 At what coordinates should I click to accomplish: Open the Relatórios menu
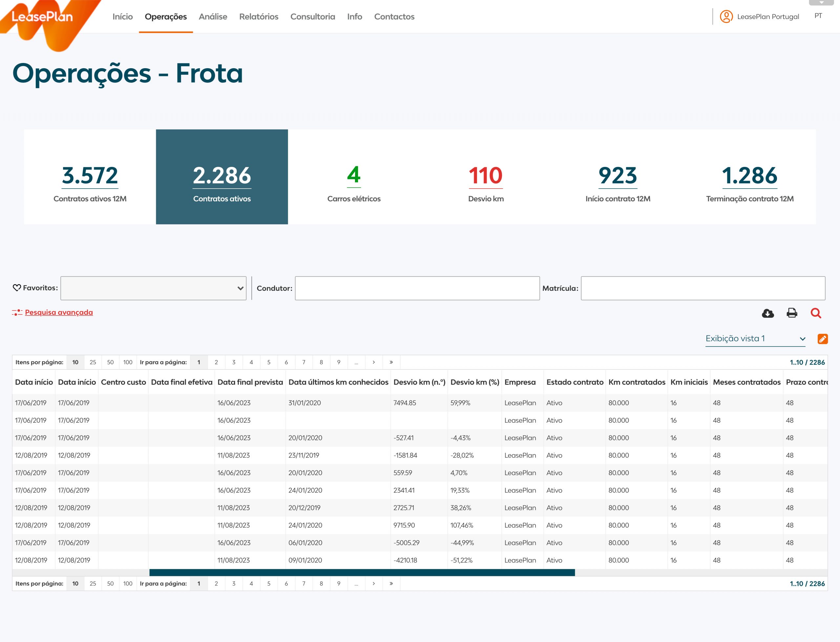(x=259, y=16)
